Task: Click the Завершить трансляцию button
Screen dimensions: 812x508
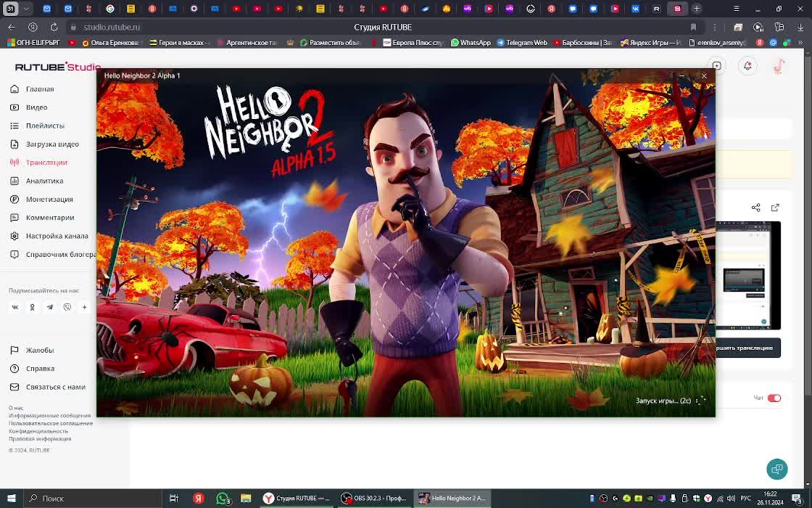Action: (x=748, y=348)
